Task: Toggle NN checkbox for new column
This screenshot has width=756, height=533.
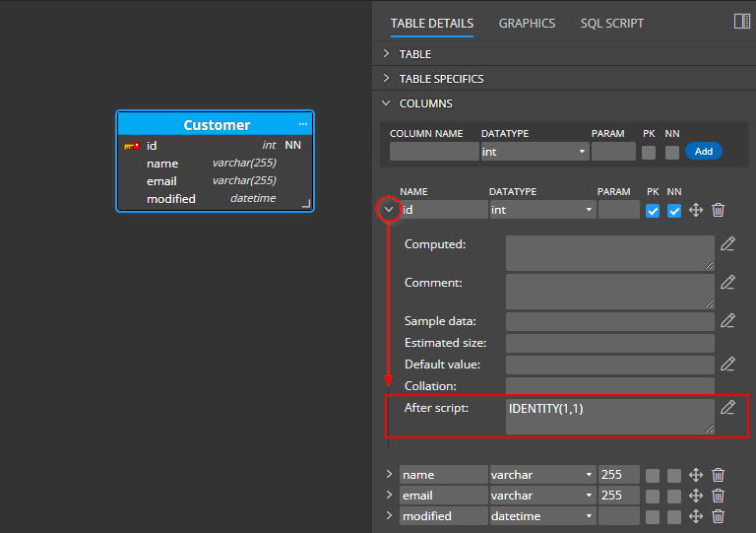Action: coord(672,153)
